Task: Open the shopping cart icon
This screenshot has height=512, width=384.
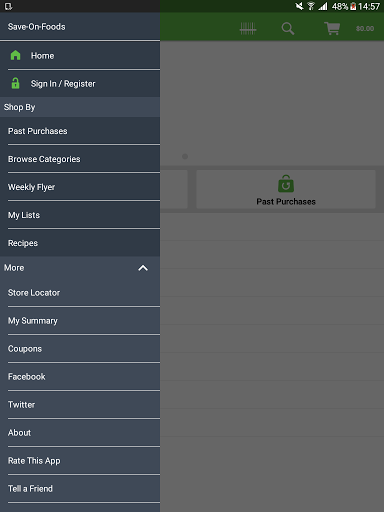Action: 332,29
